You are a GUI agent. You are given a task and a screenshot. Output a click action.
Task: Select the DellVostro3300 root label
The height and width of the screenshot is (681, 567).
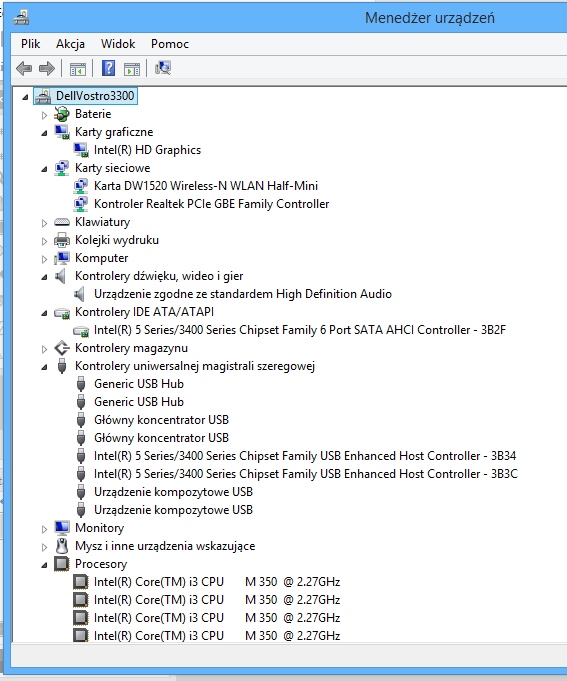click(x=95, y=96)
